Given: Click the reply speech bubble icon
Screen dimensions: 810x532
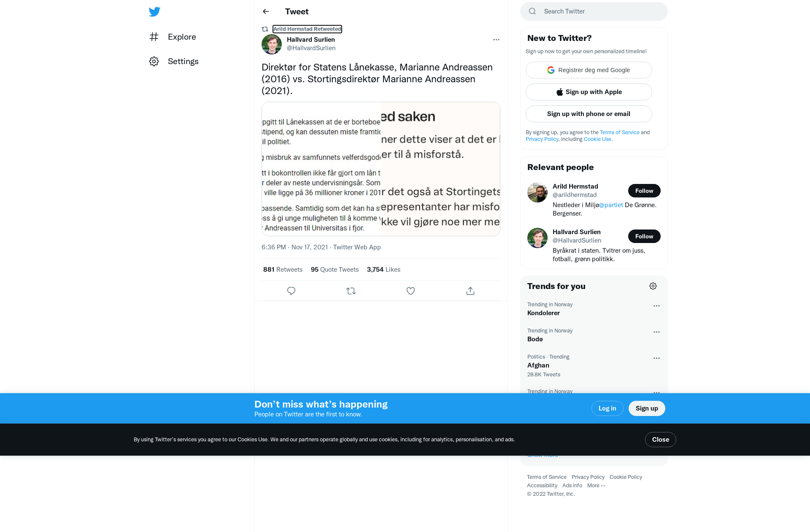Looking at the screenshot, I should click(x=291, y=291).
